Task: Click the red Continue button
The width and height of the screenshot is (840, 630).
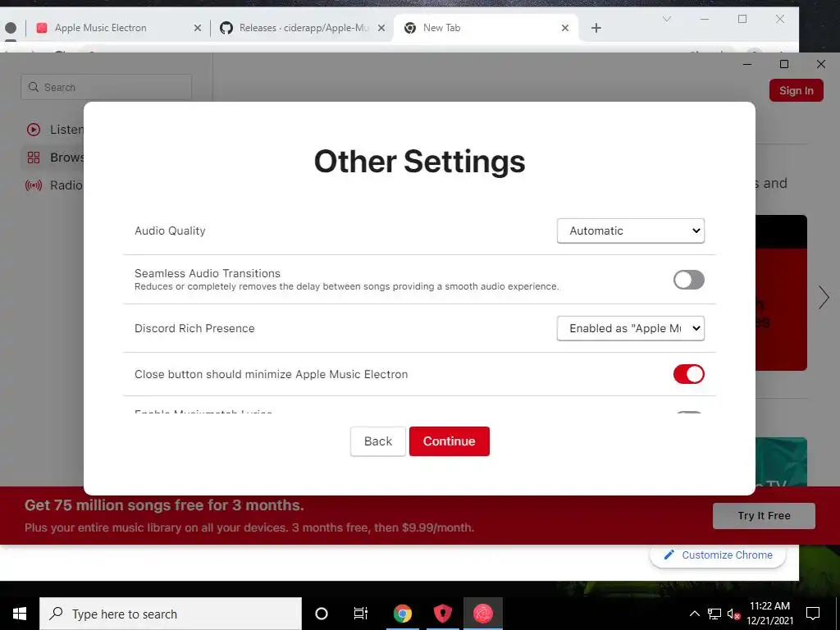Action: point(449,441)
